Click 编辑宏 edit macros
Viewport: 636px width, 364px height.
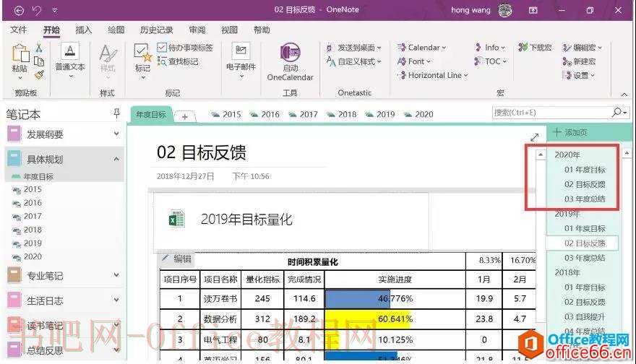[582, 48]
